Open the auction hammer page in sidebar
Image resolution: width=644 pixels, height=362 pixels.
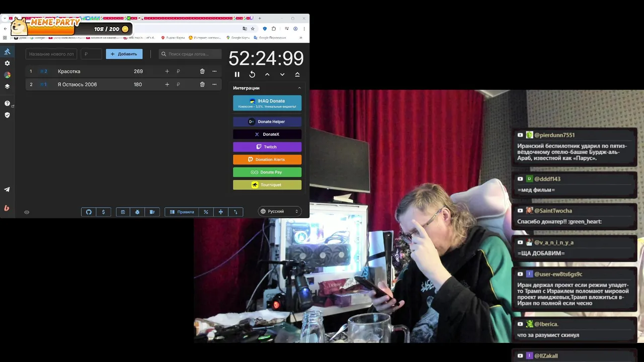tap(7, 52)
